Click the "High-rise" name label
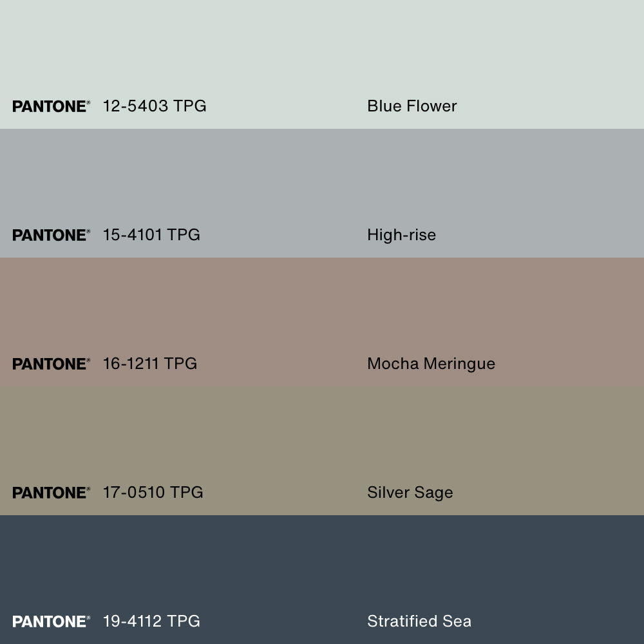The width and height of the screenshot is (644, 644). tap(401, 235)
